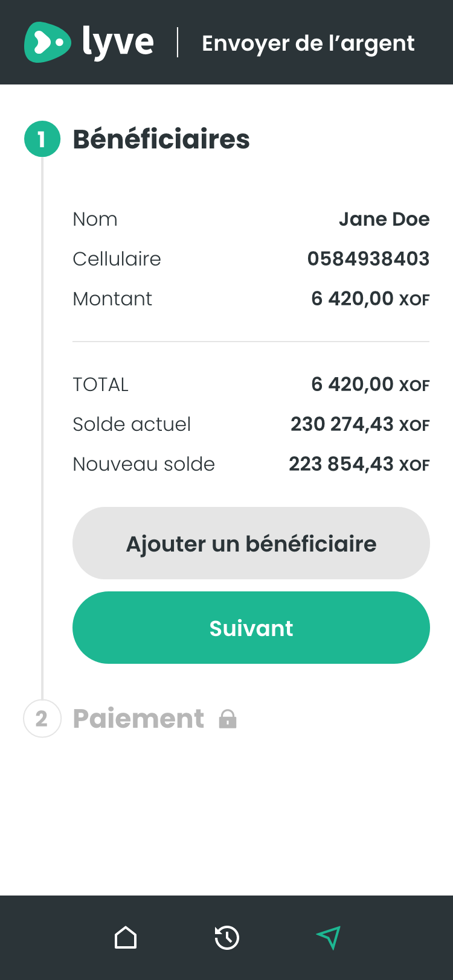
Task: Click the lyve wordmark text
Action: pyautogui.click(x=118, y=42)
